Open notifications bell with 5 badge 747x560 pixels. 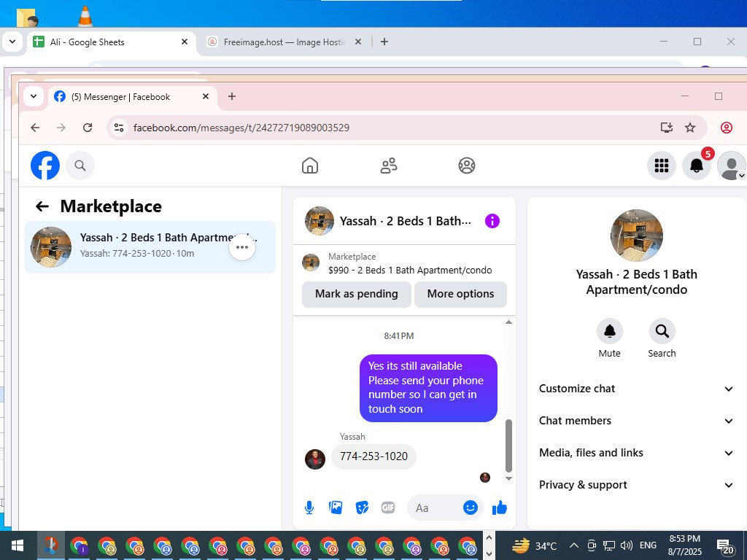point(697,166)
